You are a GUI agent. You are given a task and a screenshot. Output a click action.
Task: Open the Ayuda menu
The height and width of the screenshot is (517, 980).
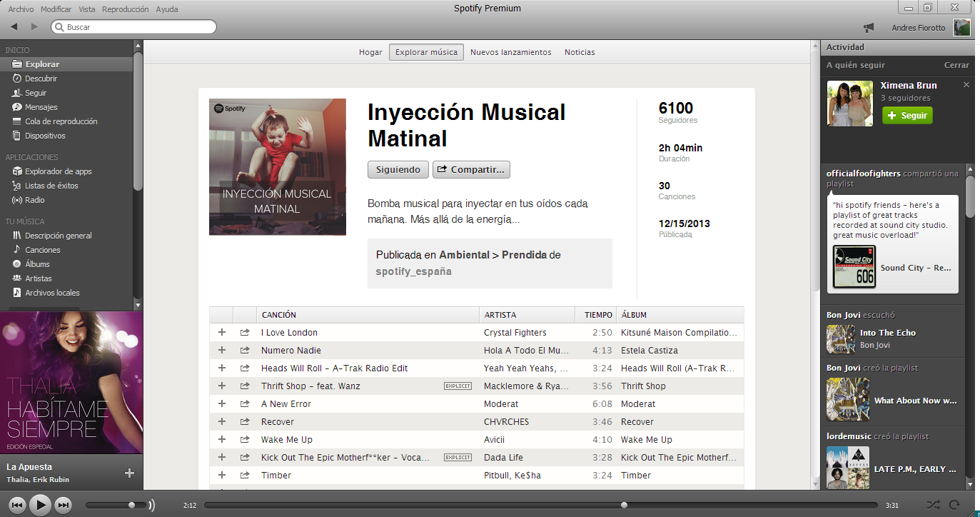click(167, 9)
